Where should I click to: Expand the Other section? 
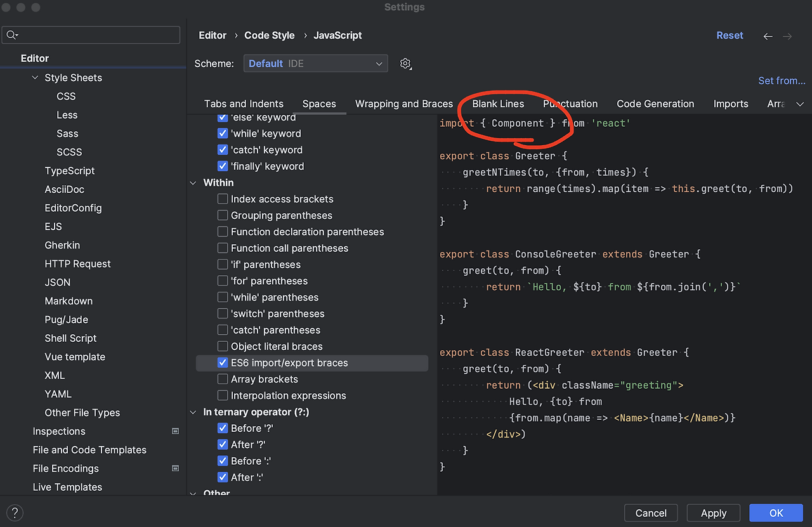193,493
